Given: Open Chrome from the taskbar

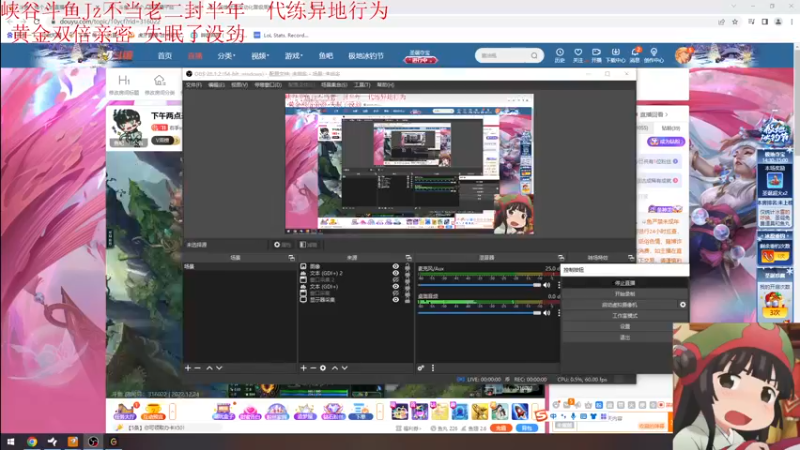Looking at the screenshot, I should 32,442.
